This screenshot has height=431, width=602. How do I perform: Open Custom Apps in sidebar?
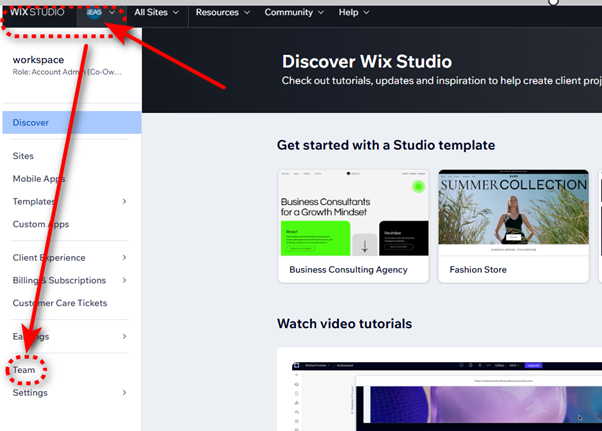[x=41, y=224]
